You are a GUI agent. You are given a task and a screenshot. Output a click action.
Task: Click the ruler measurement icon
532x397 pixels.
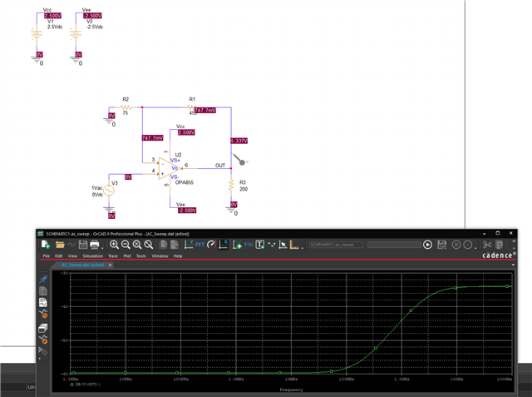point(294,245)
